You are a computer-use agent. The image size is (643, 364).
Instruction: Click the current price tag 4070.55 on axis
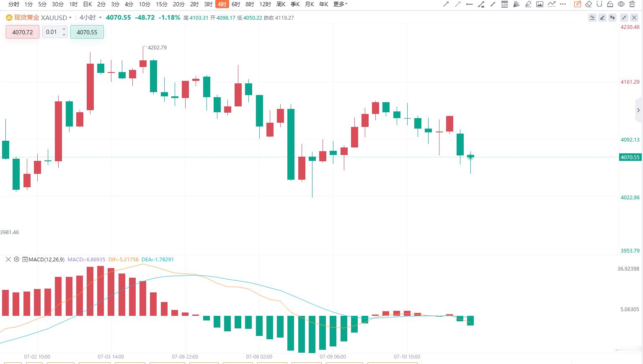pos(630,157)
